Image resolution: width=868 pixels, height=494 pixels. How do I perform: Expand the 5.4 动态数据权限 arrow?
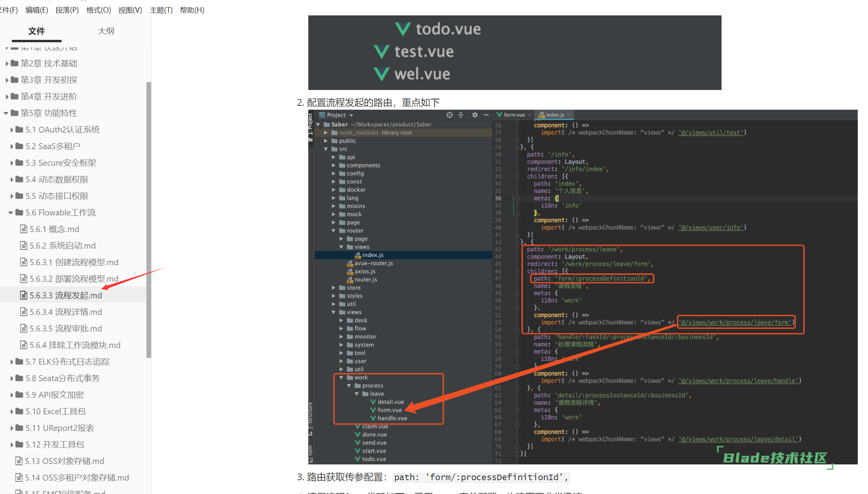tap(12, 179)
